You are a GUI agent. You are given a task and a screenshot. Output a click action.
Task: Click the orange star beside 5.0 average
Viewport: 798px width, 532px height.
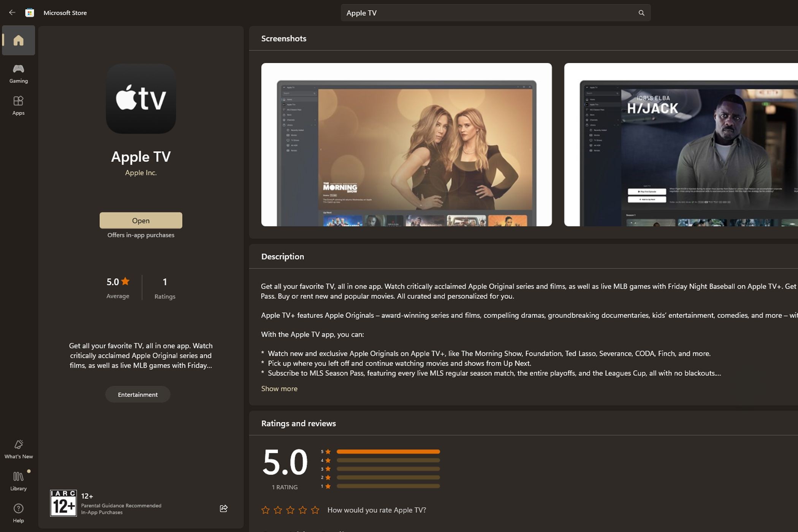tap(125, 281)
